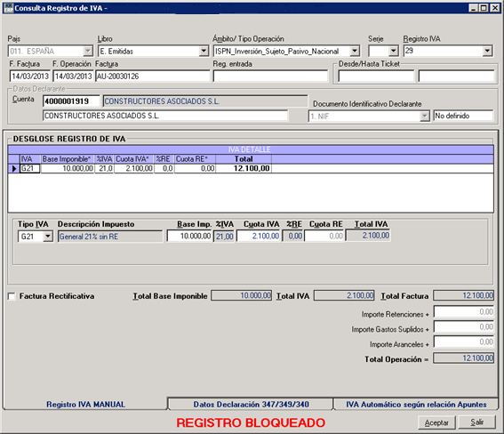This screenshot has width=504, height=434.
Task: Expand the Ámbito/Tipo Operación dropdown
Action: [355, 51]
